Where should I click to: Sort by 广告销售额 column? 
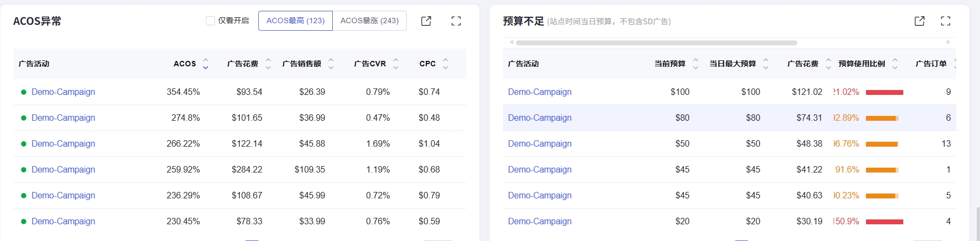coord(331,64)
